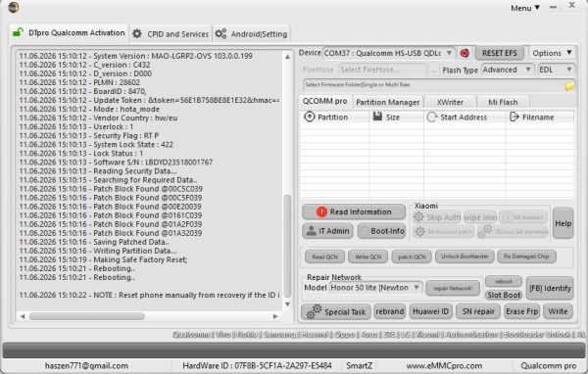Click the Erase Frp button
This screenshot has height=374, width=588.
(x=522, y=311)
